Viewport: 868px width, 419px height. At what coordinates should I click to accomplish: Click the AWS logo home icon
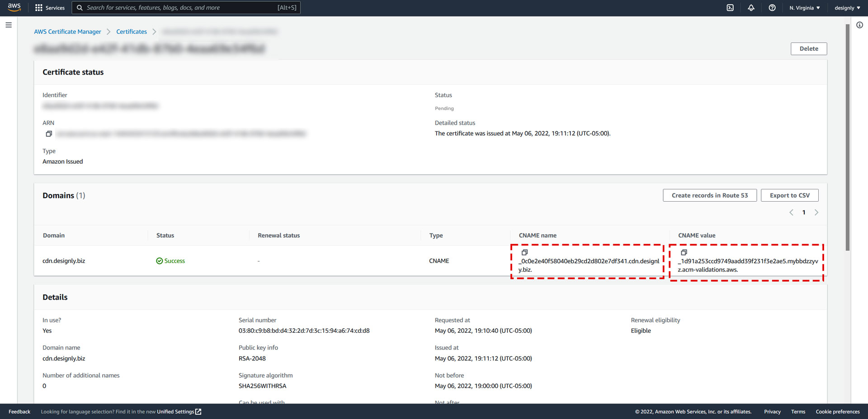pyautogui.click(x=14, y=8)
